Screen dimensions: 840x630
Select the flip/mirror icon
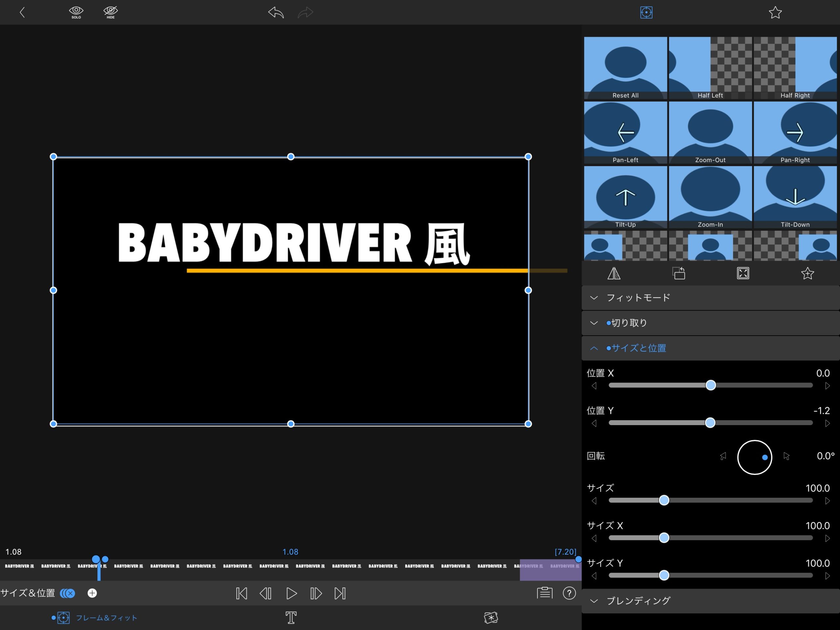click(614, 273)
